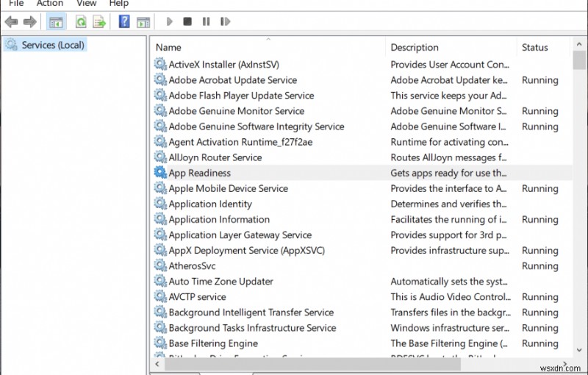588x375 pixels.
Task: Sort the list by the Name column header
Action: click(x=168, y=47)
